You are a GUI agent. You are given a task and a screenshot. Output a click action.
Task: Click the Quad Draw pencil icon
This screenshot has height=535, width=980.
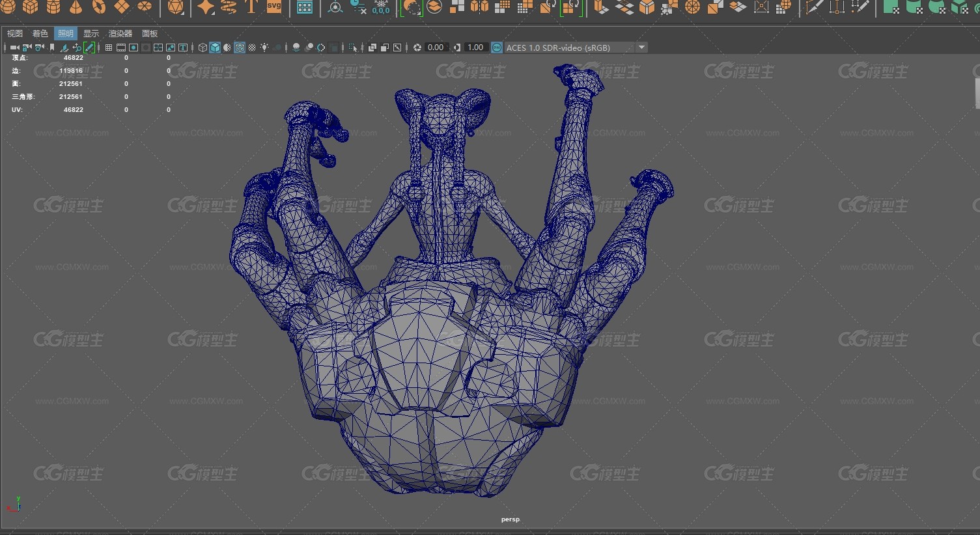(x=860, y=7)
